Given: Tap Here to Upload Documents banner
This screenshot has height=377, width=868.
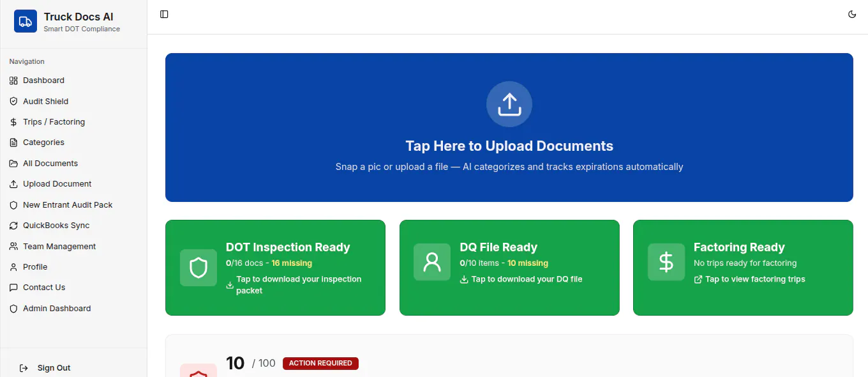Looking at the screenshot, I should [x=509, y=127].
